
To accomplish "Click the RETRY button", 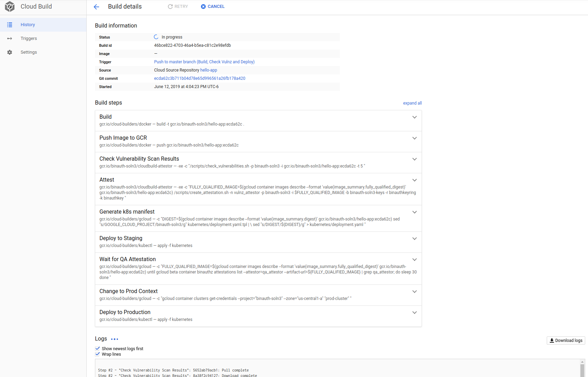I will [x=178, y=7].
